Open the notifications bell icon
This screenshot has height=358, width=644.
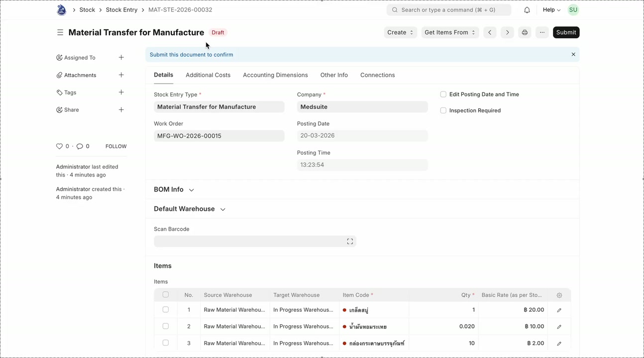tap(527, 10)
